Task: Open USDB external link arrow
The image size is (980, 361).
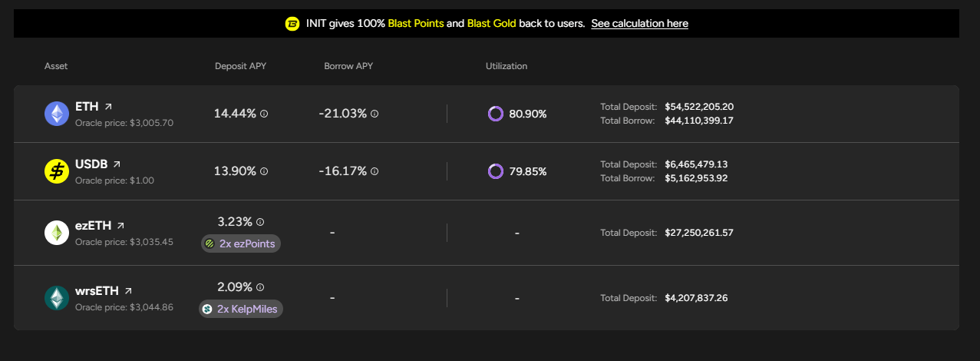Action: tap(117, 164)
